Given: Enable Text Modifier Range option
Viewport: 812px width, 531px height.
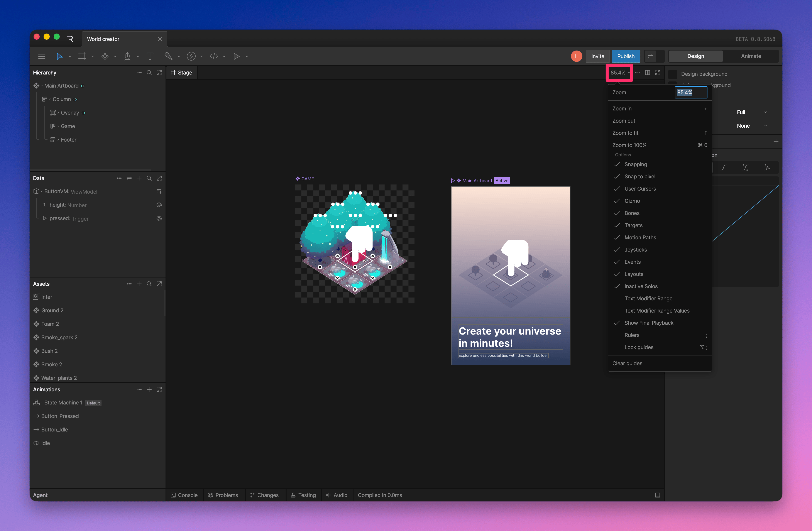Looking at the screenshot, I should [x=660, y=299].
